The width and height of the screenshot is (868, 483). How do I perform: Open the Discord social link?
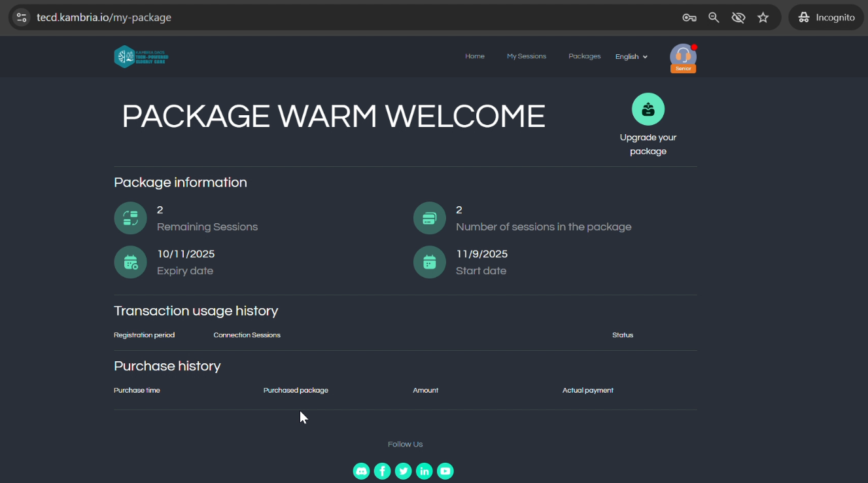(361, 471)
